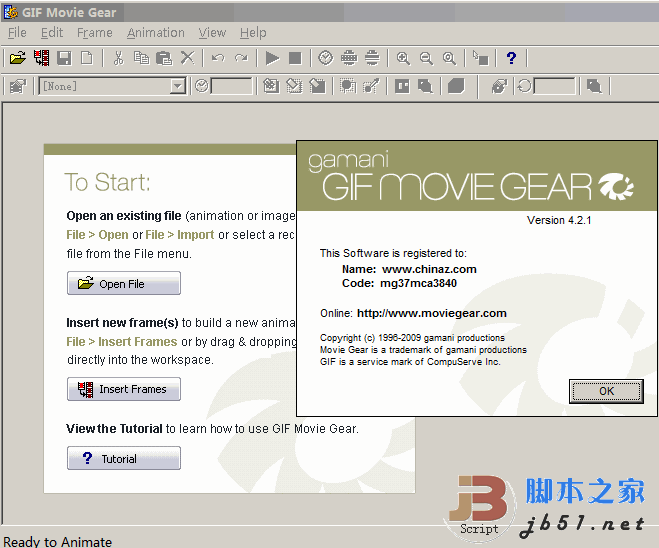Expand the [None] dropdown list
The width and height of the screenshot is (659, 548).
[178, 87]
